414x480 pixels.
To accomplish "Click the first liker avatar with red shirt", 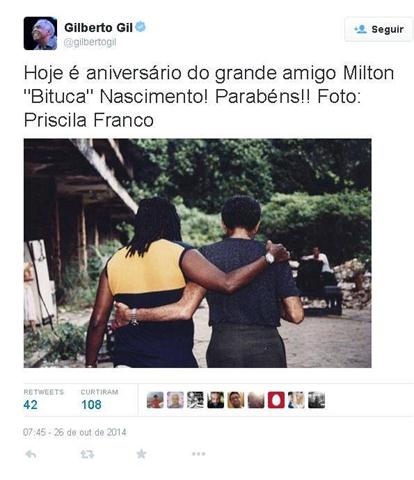I will [155, 400].
